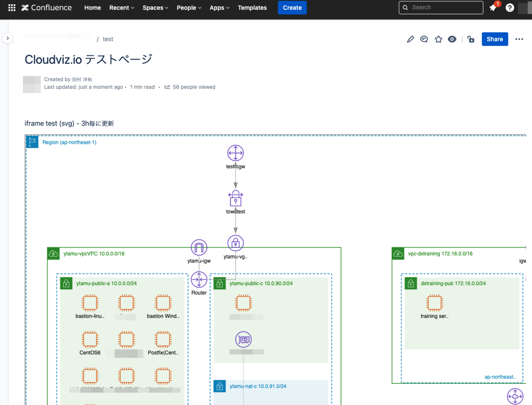
Task: Click the ytamu-vpcVPC cloud icon
Action: [54, 254]
